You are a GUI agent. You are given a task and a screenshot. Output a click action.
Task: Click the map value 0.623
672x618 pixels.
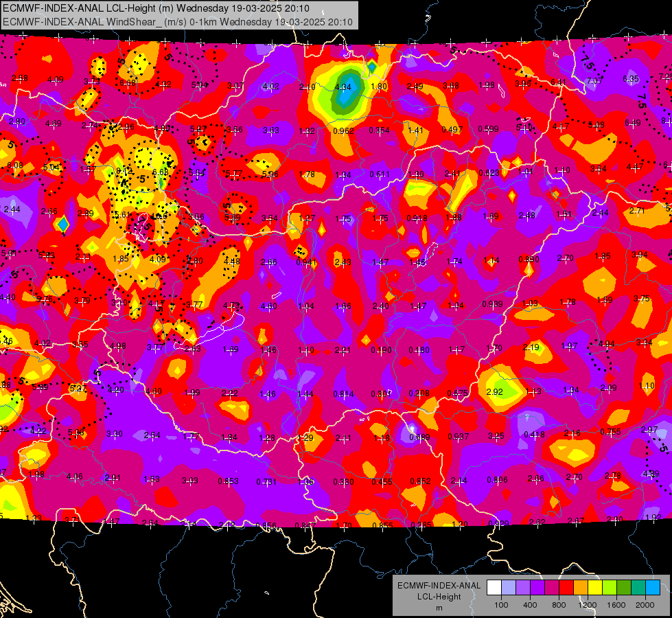click(x=489, y=173)
